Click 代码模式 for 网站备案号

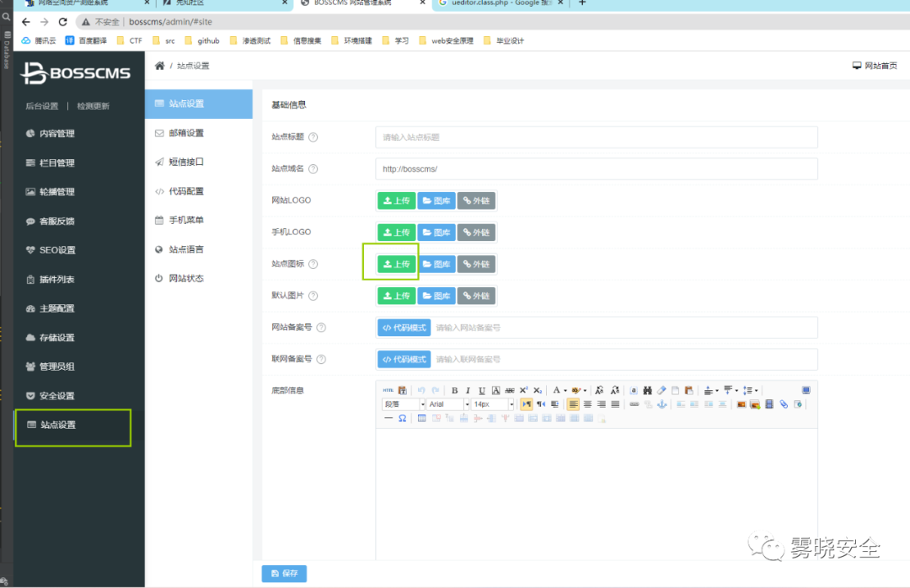(404, 328)
